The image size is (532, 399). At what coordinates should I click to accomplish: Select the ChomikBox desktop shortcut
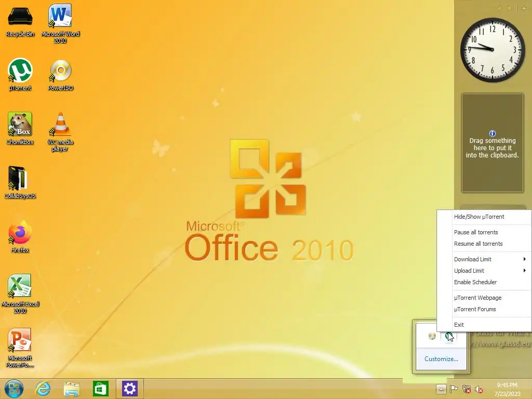coord(20,128)
